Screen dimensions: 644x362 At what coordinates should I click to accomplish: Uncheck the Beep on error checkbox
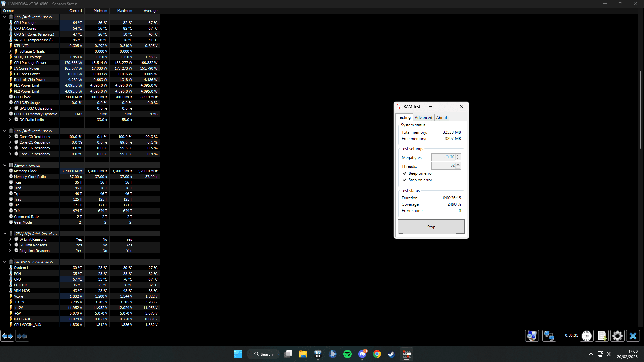tap(405, 173)
